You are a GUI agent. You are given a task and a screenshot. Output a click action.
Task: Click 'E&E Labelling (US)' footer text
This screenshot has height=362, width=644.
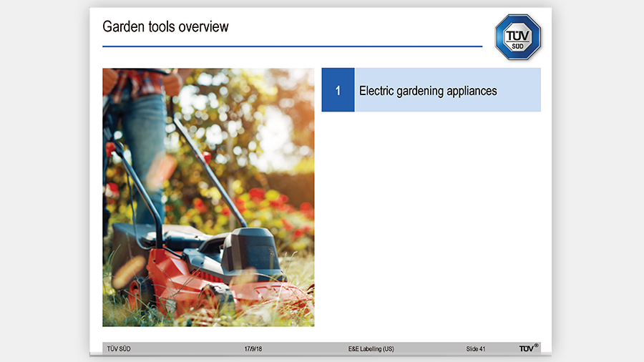[371, 349]
